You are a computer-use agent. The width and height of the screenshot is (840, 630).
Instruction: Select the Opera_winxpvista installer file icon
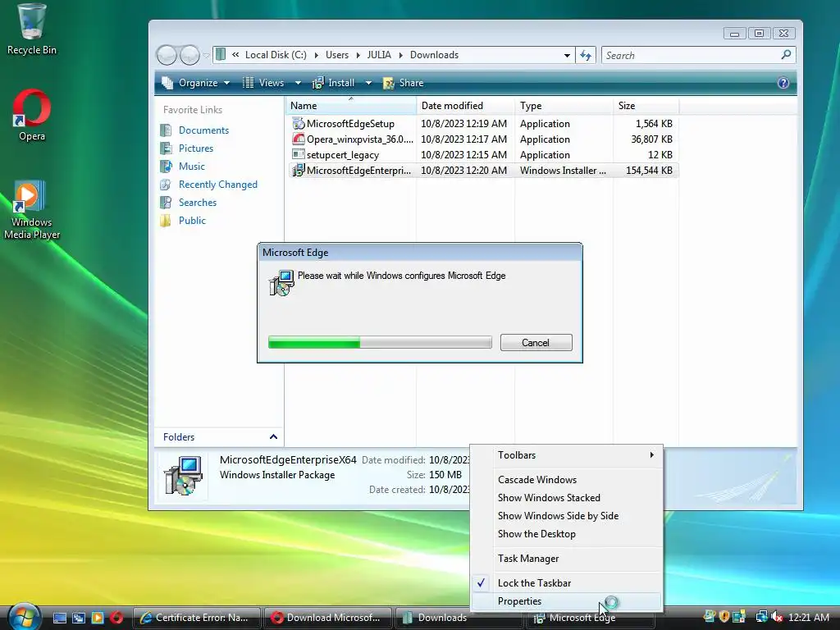(299, 139)
